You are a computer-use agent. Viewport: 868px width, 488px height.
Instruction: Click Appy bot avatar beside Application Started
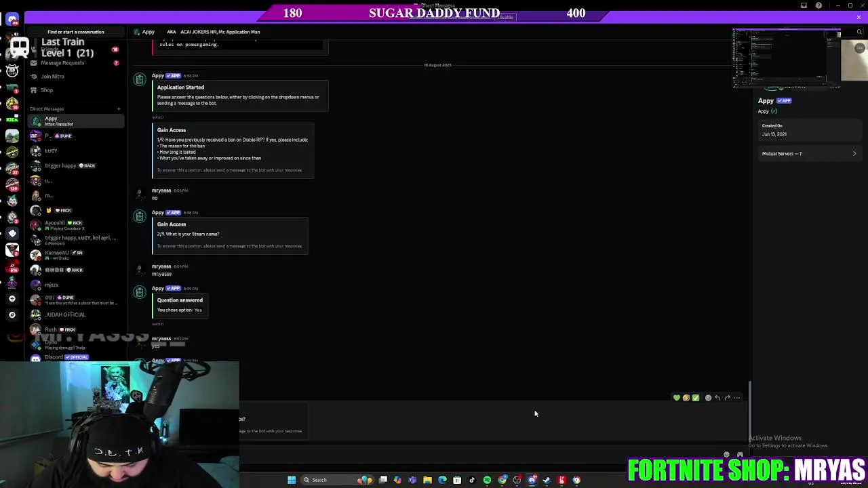coord(140,80)
